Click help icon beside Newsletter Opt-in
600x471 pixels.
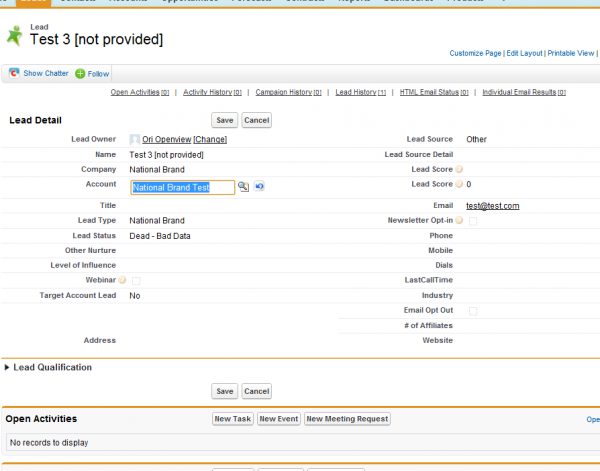pos(459,220)
